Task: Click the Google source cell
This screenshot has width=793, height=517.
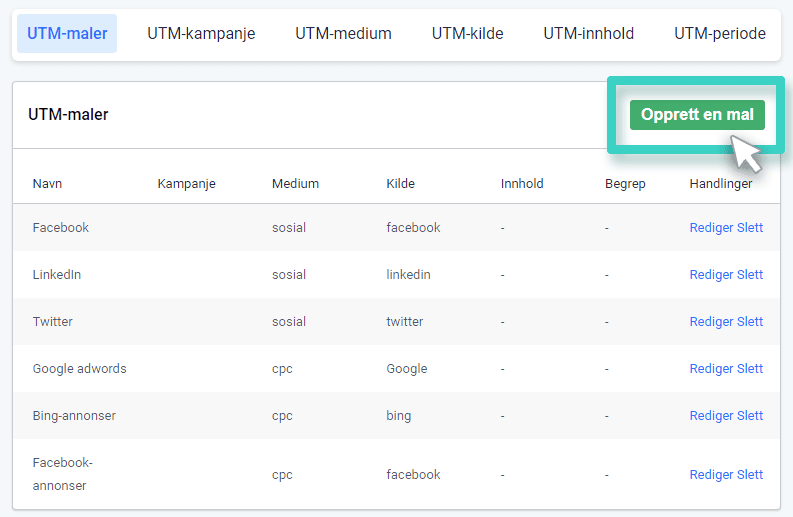Action: click(407, 369)
